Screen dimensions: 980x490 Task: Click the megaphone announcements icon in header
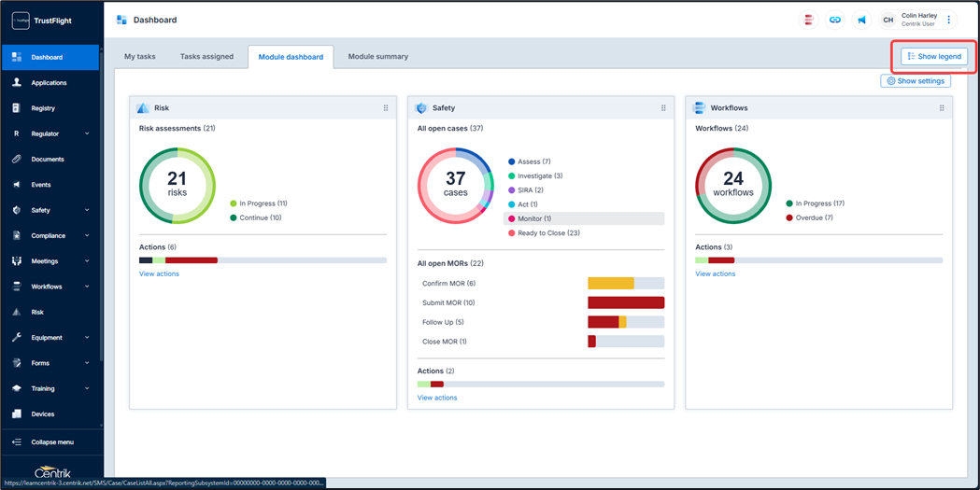861,20
